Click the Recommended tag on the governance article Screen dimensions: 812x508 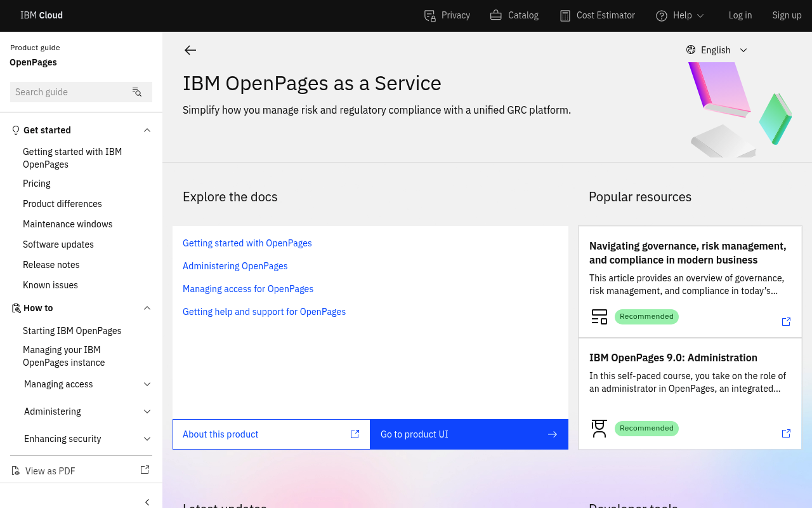(646, 317)
